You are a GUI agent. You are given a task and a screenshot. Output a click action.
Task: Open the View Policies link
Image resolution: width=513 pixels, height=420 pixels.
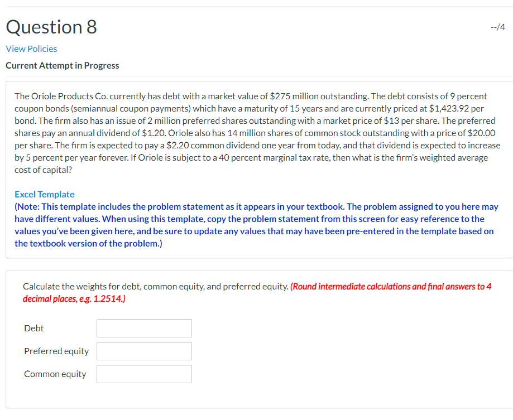click(31, 49)
